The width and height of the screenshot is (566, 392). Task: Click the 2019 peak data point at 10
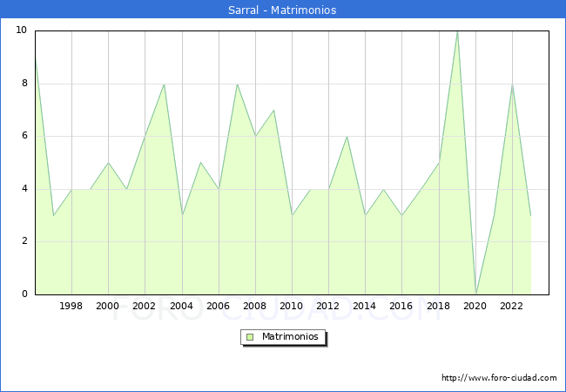458,31
